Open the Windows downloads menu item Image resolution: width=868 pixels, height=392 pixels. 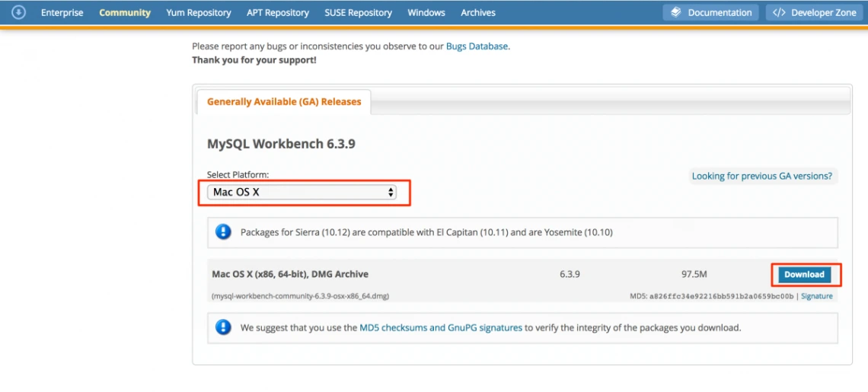(426, 12)
